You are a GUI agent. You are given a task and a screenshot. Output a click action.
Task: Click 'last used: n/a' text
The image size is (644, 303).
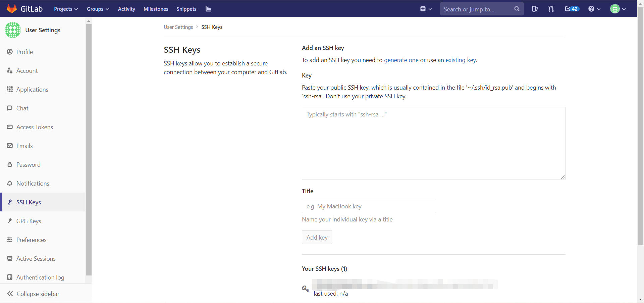coord(331,293)
